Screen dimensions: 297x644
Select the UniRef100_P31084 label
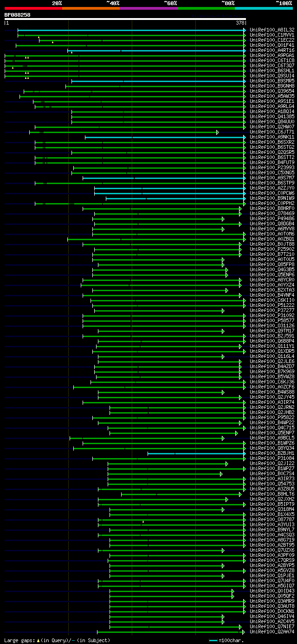[x=272, y=458]
